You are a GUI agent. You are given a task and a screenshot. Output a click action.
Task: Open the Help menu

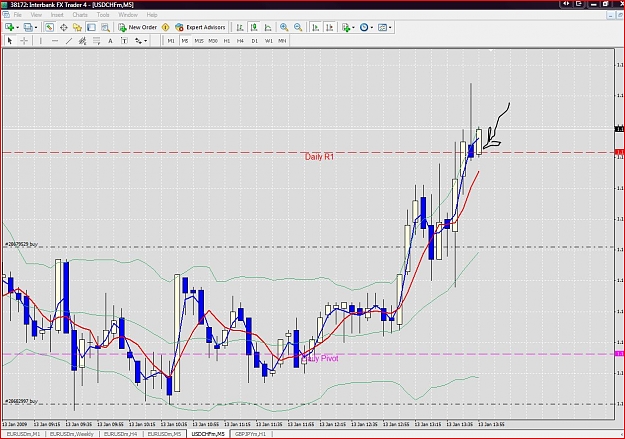click(152, 15)
